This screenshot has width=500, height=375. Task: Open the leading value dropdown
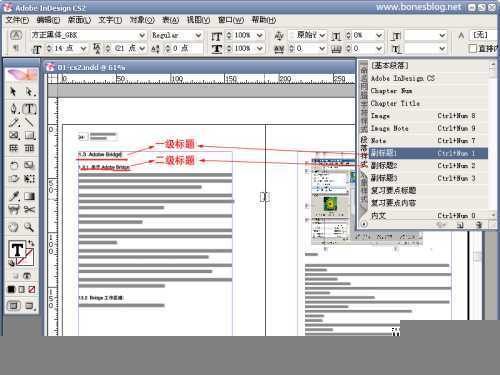coord(142,49)
